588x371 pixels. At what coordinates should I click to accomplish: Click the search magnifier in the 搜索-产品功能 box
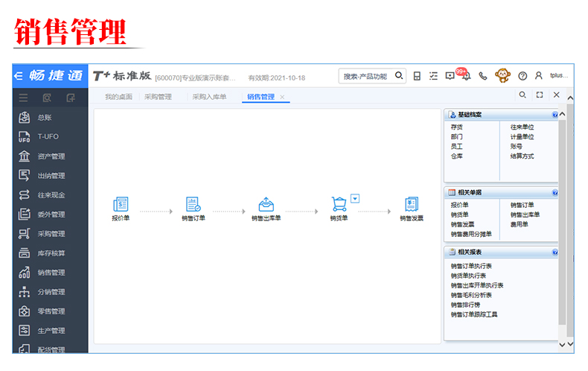(x=399, y=76)
